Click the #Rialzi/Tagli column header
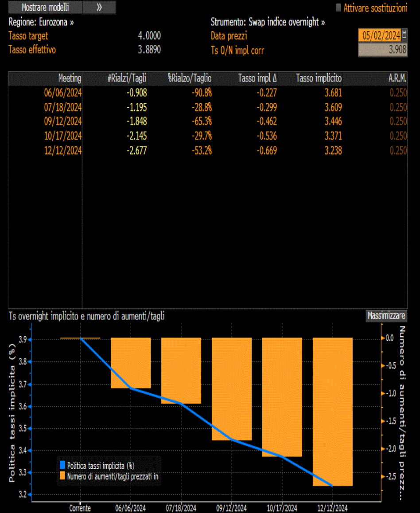The width and height of the screenshot is (420, 513). point(127,78)
